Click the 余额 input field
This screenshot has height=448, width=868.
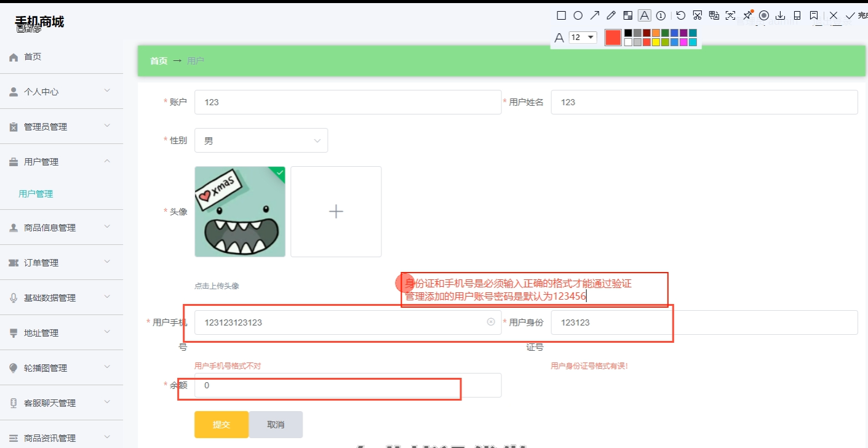point(348,385)
